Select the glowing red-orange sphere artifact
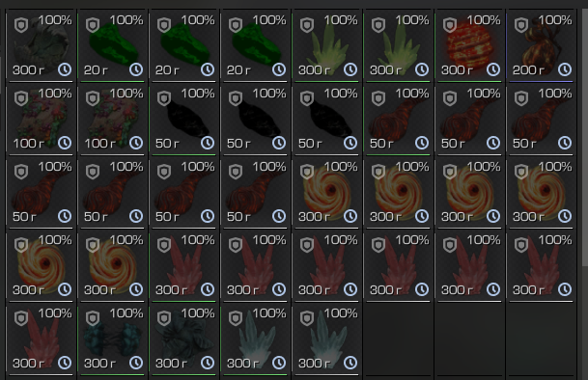 point(469,45)
